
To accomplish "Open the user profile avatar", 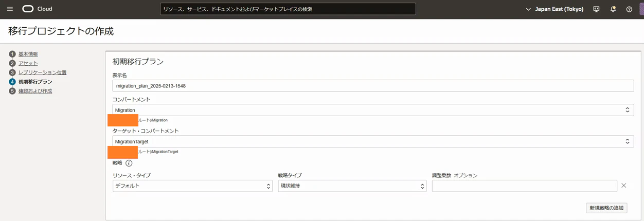I will pos(641,9).
